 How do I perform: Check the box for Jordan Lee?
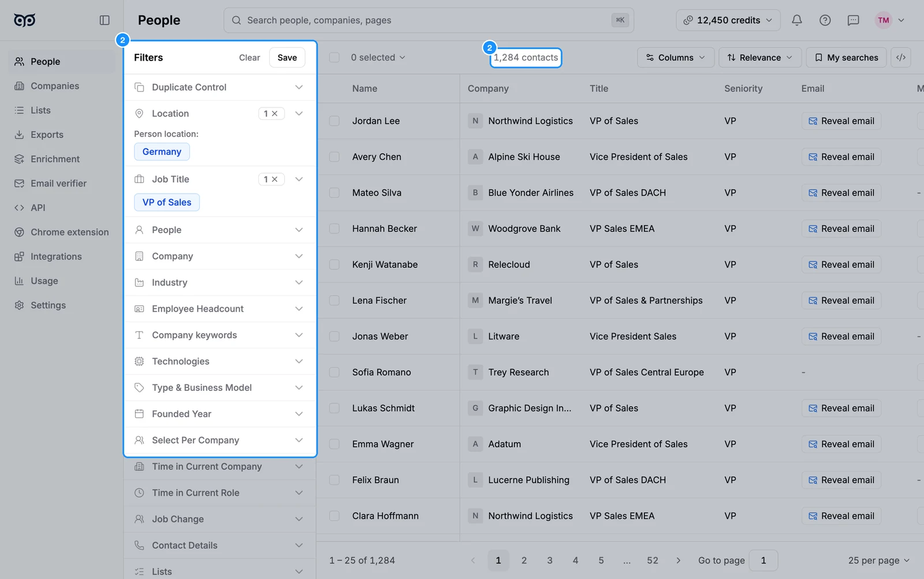334,121
